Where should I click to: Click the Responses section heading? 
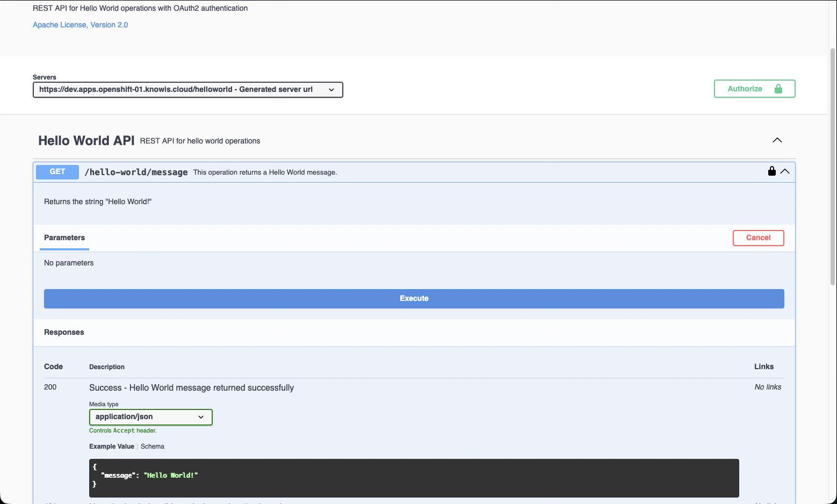(64, 332)
